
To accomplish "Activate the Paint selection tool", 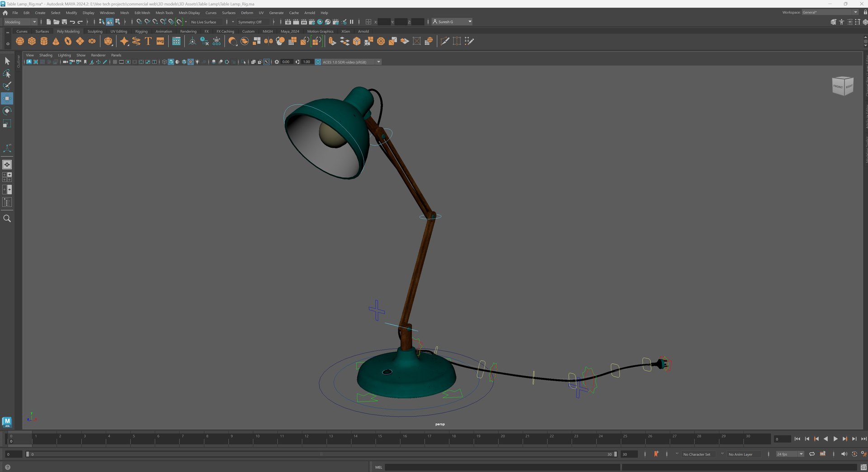I will pyautogui.click(x=7, y=86).
